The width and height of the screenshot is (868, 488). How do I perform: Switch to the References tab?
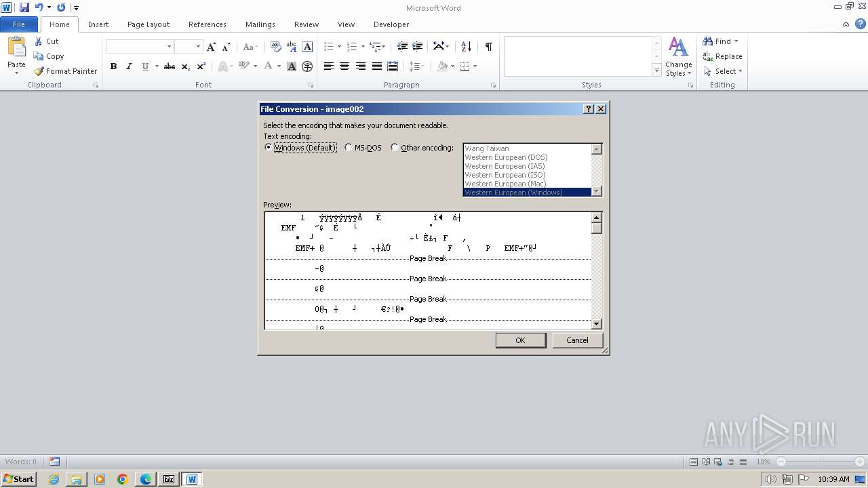(208, 24)
